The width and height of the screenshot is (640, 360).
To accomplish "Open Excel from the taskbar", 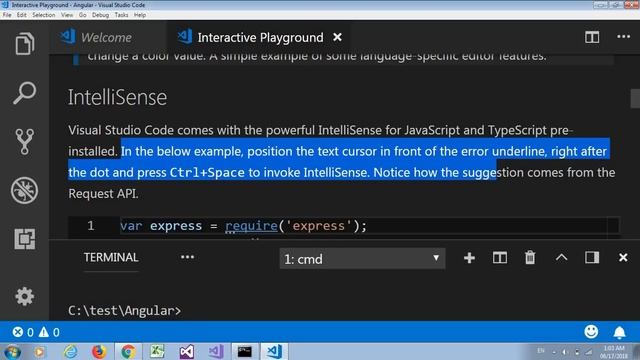I will [x=157, y=351].
